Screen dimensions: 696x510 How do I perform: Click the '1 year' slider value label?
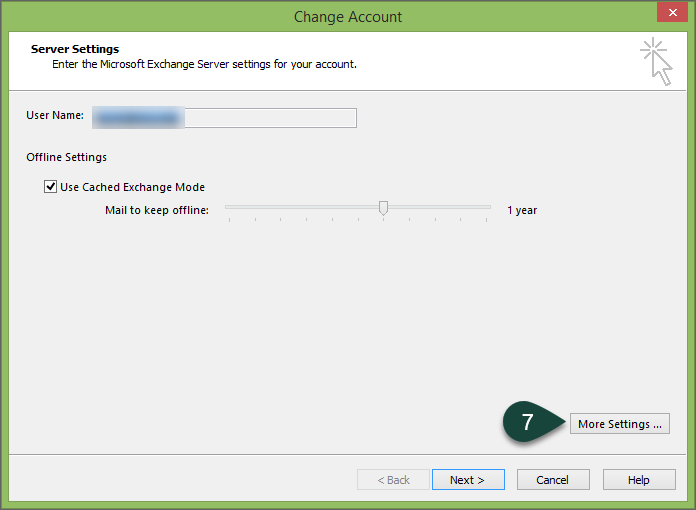522,210
